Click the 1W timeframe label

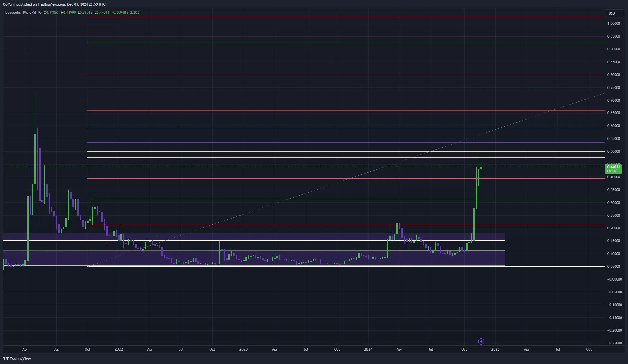point(25,13)
